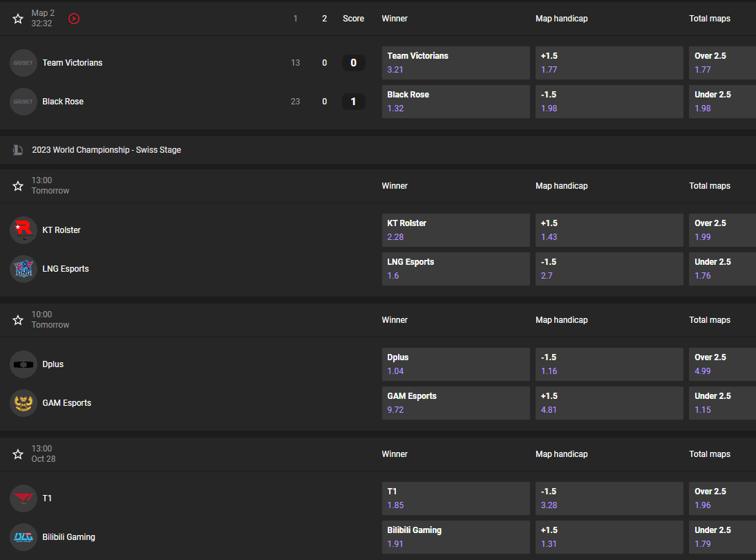
Task: Click the League of Legends tournament icon
Action: (x=18, y=150)
